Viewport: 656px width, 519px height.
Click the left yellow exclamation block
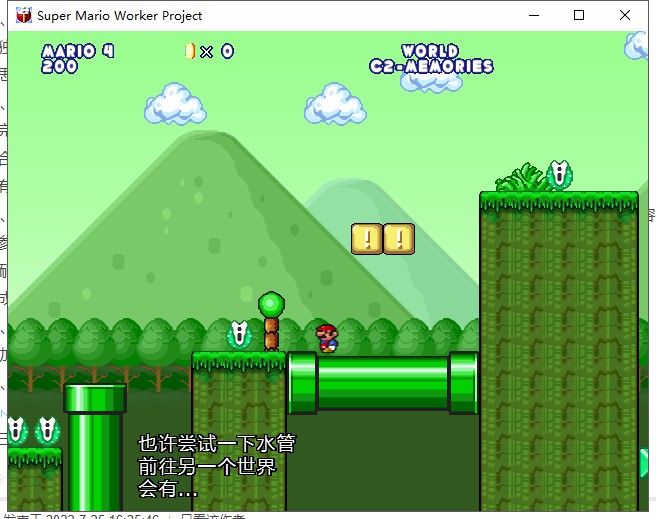coord(367,239)
